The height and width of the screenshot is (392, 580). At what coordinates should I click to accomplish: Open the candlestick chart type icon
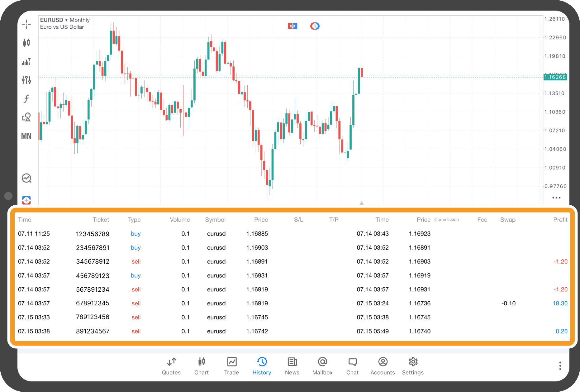tap(26, 42)
